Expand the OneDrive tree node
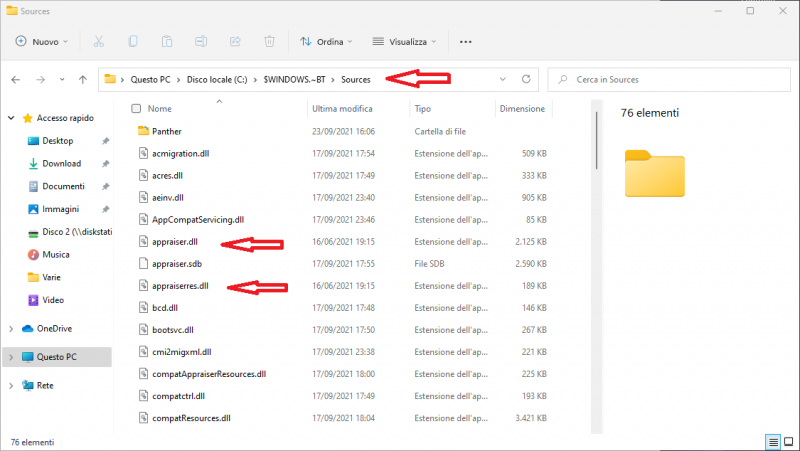The width and height of the screenshot is (800, 451). (x=11, y=329)
